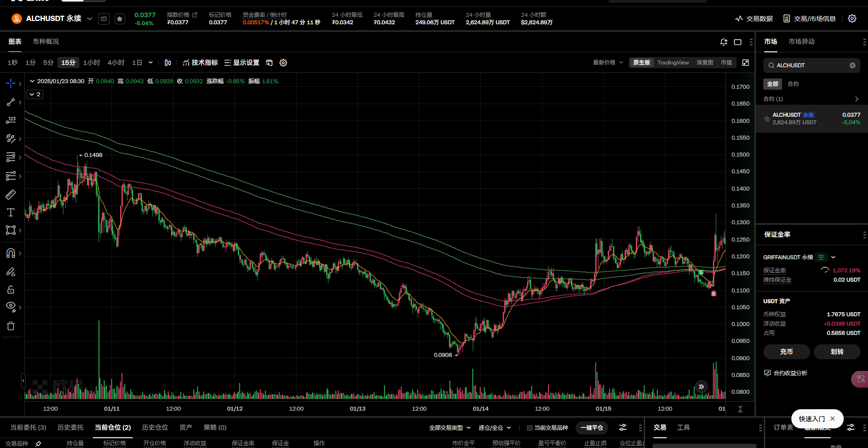
Task: Click the chart layout switch icon
Action: (269, 63)
